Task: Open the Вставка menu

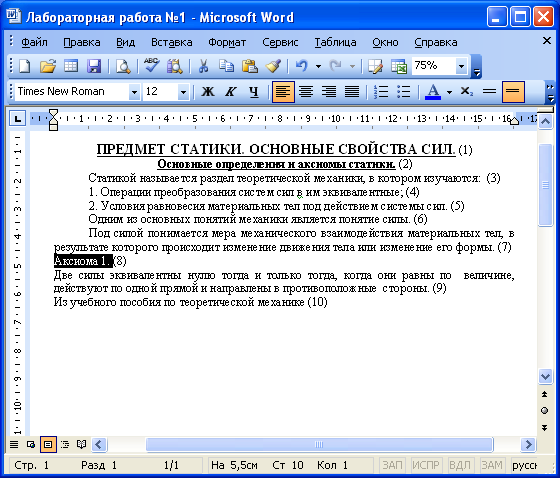Action: point(172,42)
